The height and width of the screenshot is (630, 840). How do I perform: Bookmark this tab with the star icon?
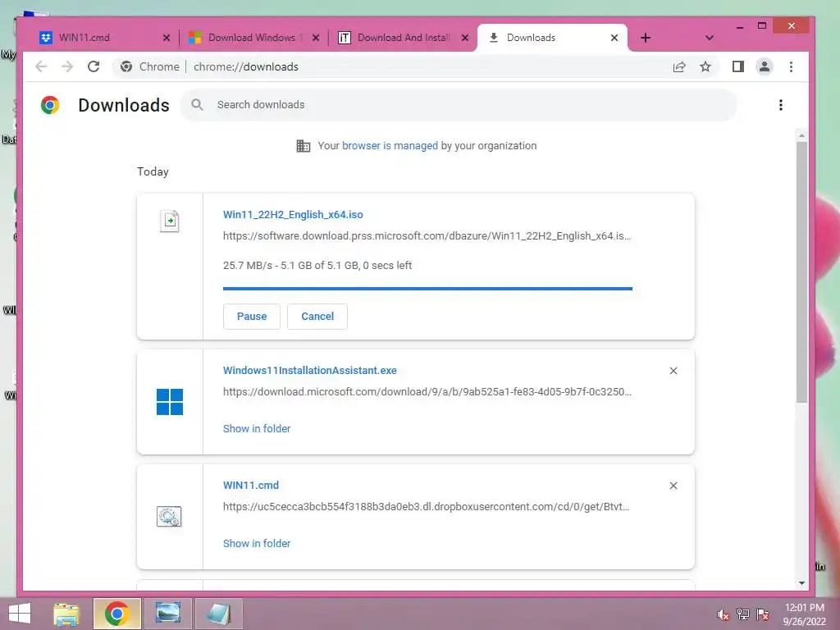click(x=705, y=66)
